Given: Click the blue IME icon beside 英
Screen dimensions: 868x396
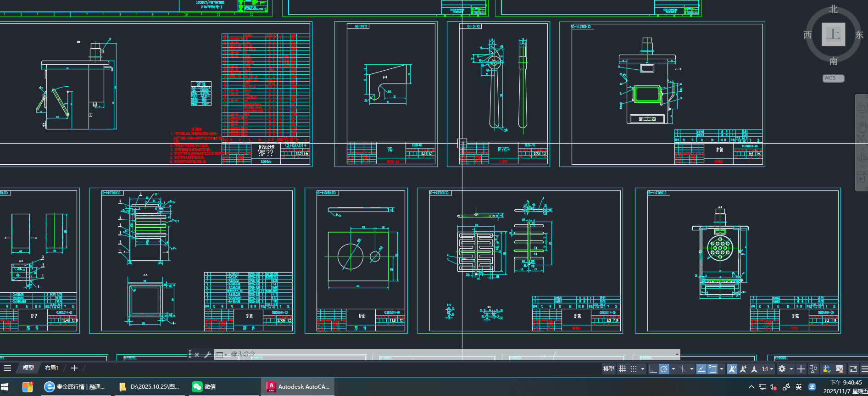Looking at the screenshot, I should point(812,387).
